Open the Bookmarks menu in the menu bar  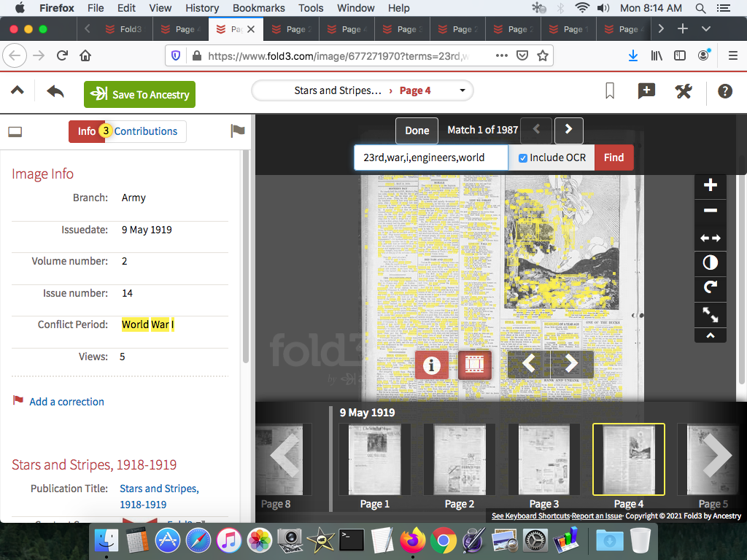(x=258, y=8)
